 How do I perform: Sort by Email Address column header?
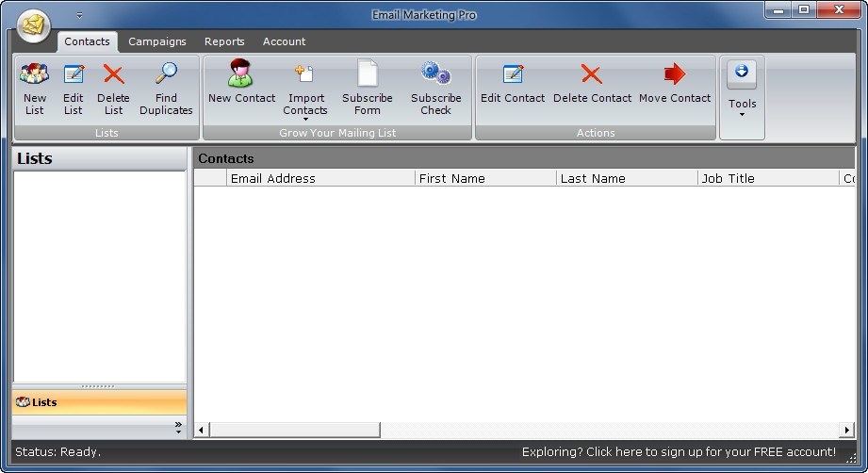tap(320, 178)
